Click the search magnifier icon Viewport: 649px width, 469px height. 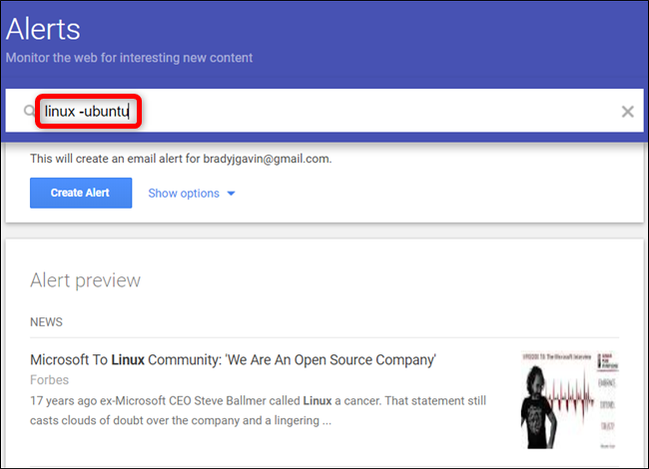29,111
